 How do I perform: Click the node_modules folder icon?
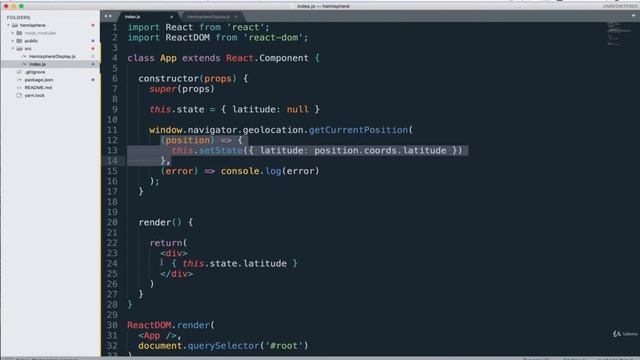tap(20, 33)
